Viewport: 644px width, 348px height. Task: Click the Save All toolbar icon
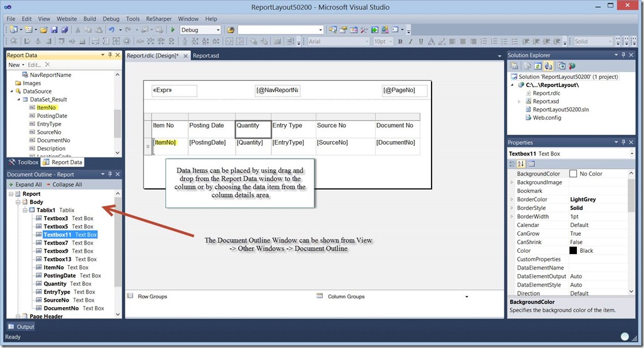click(65, 29)
